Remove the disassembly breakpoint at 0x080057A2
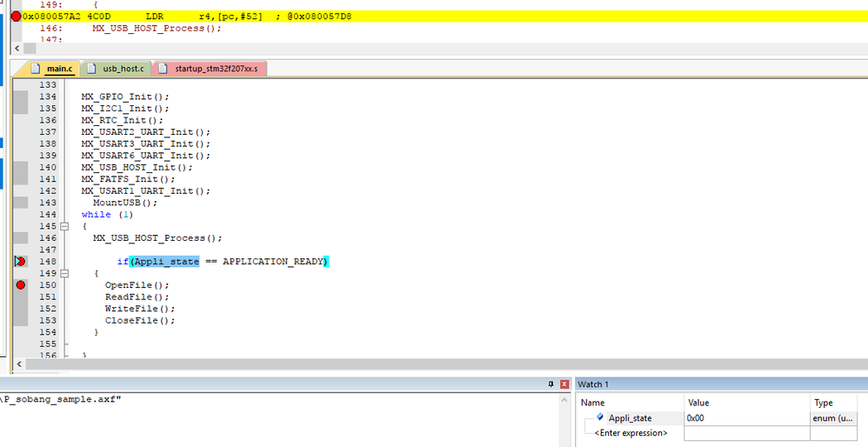Image resolution: width=868 pixels, height=447 pixels. [16, 17]
